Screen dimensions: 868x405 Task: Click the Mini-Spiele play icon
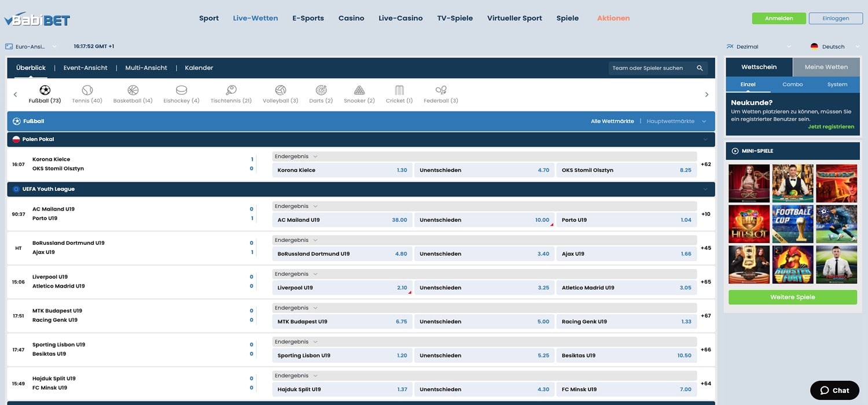coord(735,151)
